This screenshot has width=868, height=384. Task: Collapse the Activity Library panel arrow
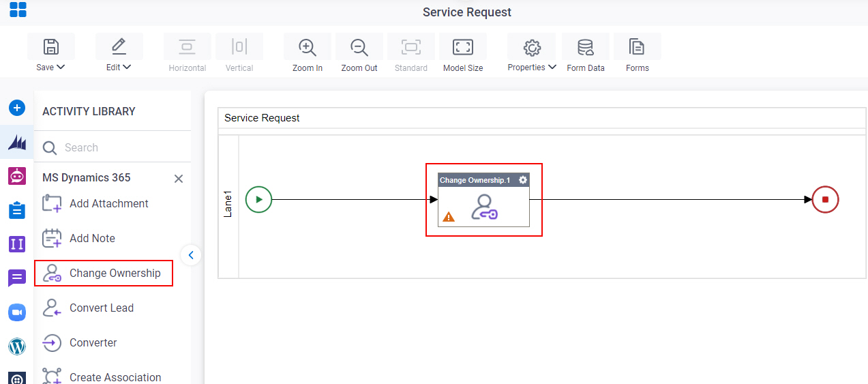191,255
